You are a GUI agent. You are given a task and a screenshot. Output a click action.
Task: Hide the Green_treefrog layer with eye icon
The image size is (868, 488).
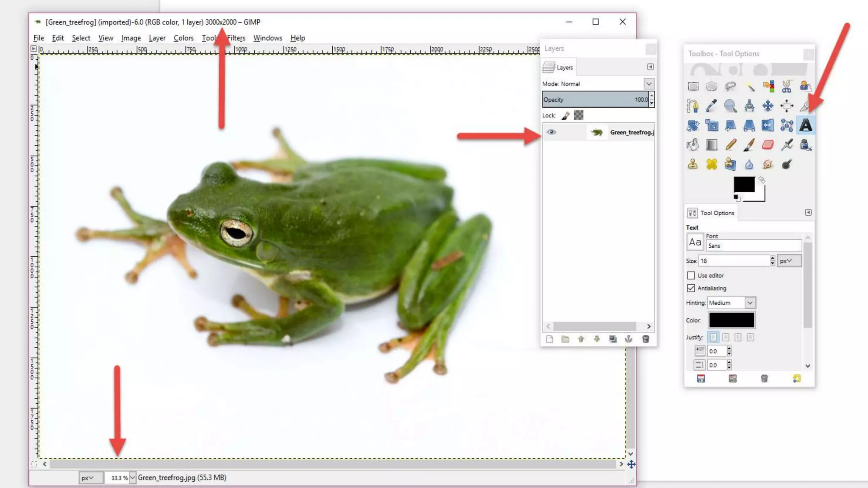tap(551, 132)
